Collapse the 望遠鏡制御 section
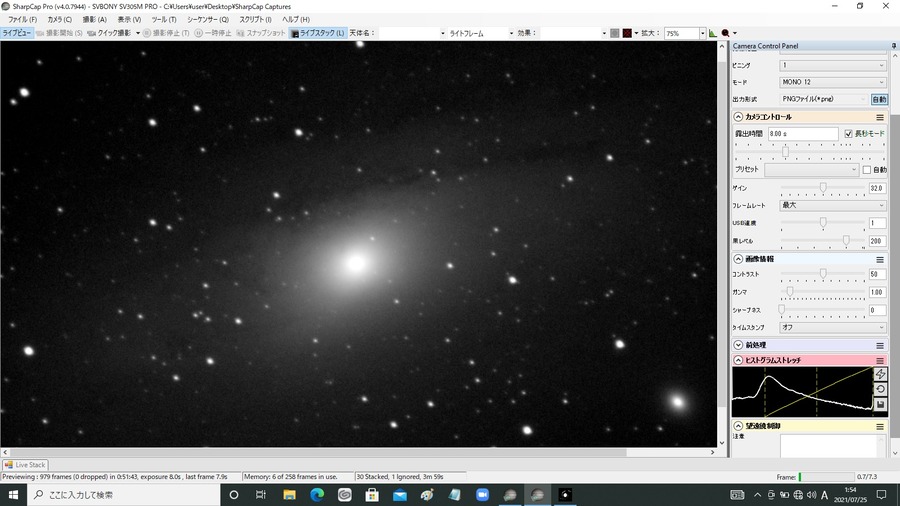The height and width of the screenshot is (506, 900). [738, 426]
